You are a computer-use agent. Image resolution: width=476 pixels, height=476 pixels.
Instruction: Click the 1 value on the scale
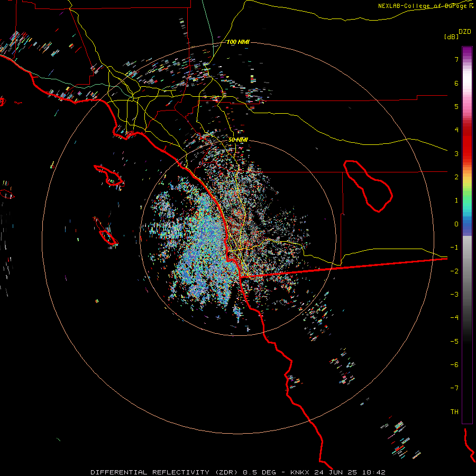pos(456,200)
